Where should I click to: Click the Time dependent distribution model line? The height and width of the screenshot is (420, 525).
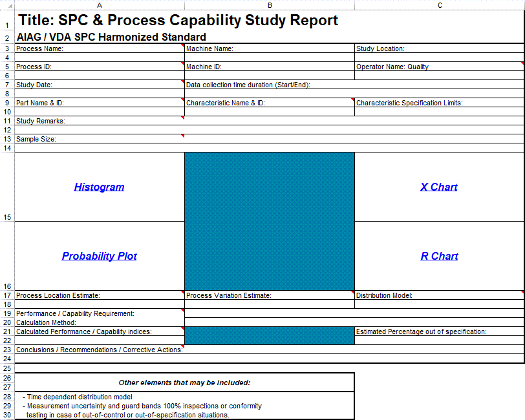[x=78, y=397]
